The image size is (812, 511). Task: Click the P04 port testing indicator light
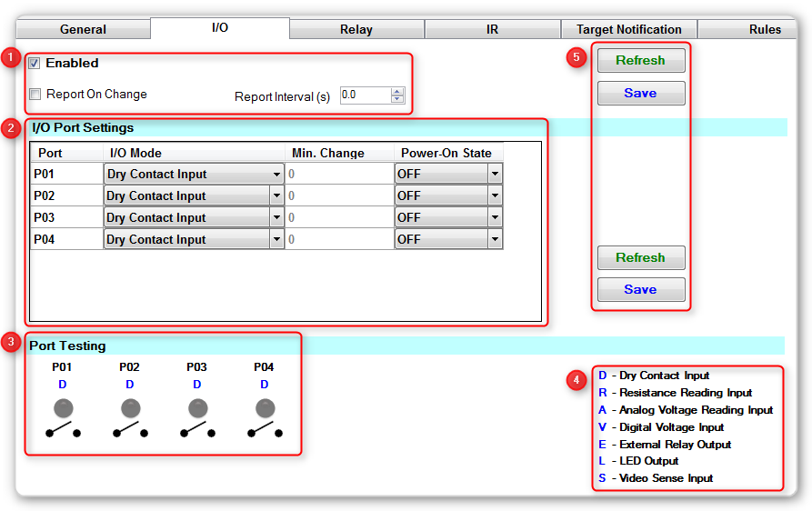(x=264, y=408)
